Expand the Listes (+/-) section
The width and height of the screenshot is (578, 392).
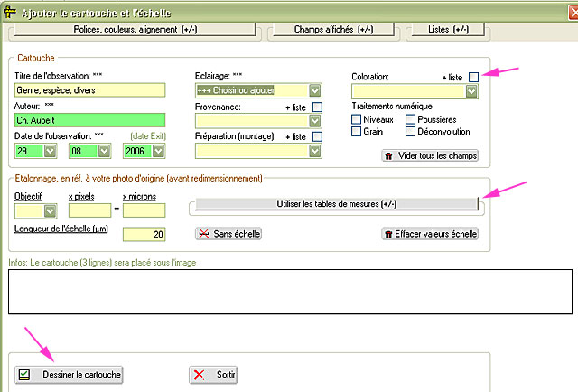point(448,29)
